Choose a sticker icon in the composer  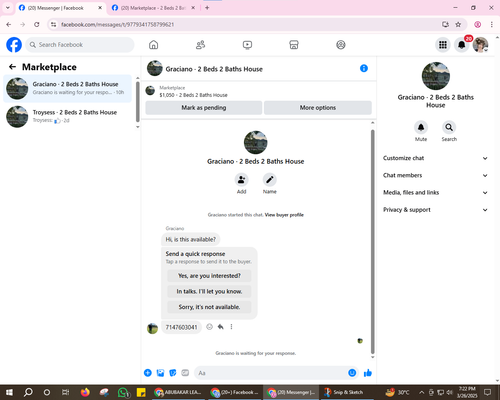pyautogui.click(x=173, y=373)
